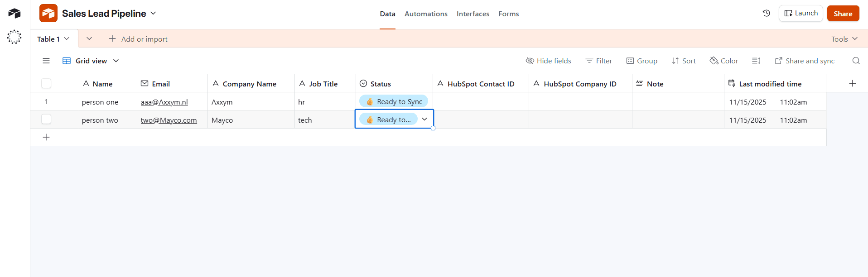Open the aaa@Axxym.nl email link

[x=164, y=102]
